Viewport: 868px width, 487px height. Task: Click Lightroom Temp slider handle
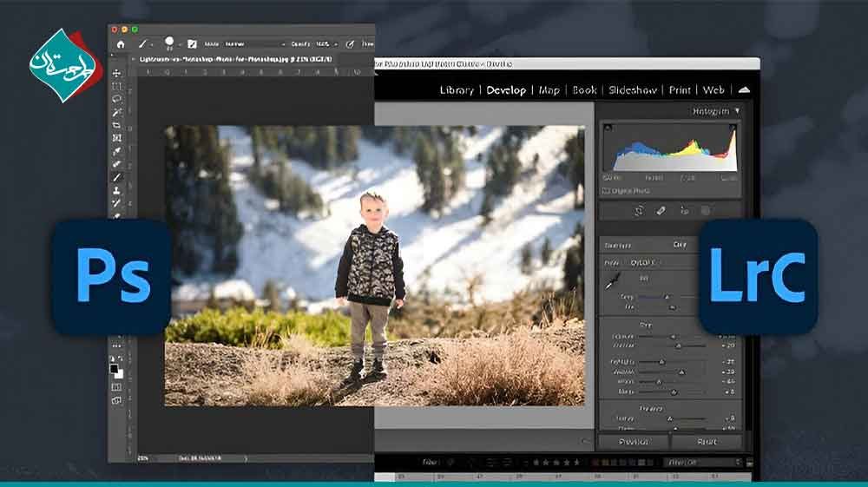point(667,297)
